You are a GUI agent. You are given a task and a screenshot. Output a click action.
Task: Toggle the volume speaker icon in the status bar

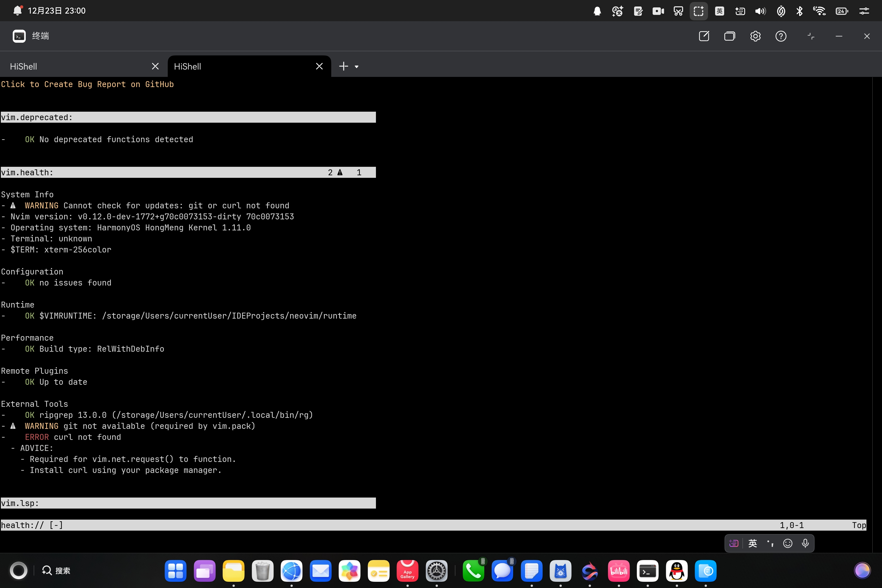tap(760, 11)
